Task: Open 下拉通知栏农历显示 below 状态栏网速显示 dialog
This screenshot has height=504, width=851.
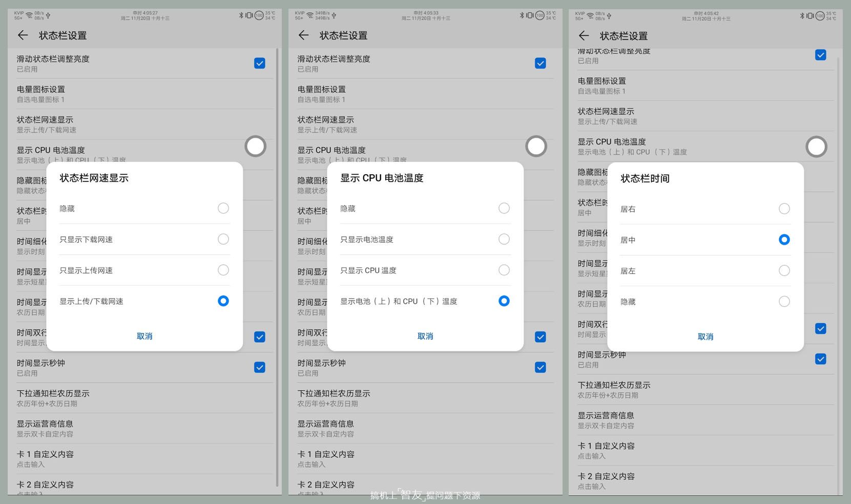Action: coord(144,398)
